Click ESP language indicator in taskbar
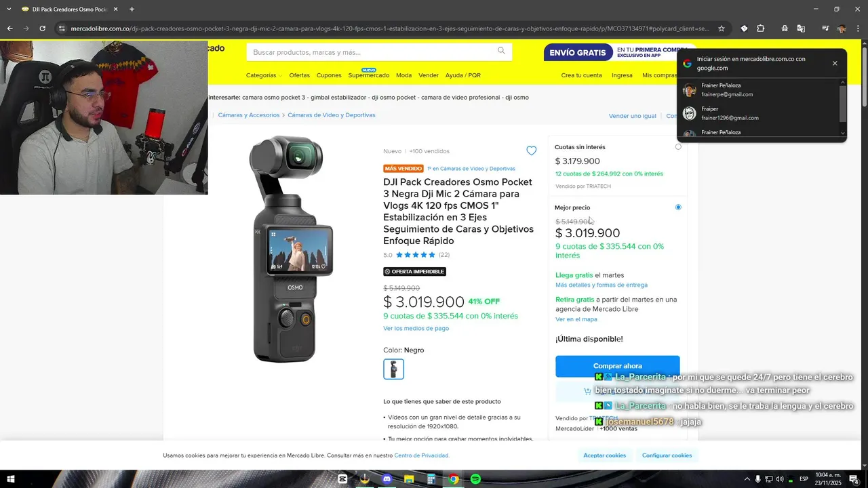Viewport: 868px width, 488px height. 804,479
